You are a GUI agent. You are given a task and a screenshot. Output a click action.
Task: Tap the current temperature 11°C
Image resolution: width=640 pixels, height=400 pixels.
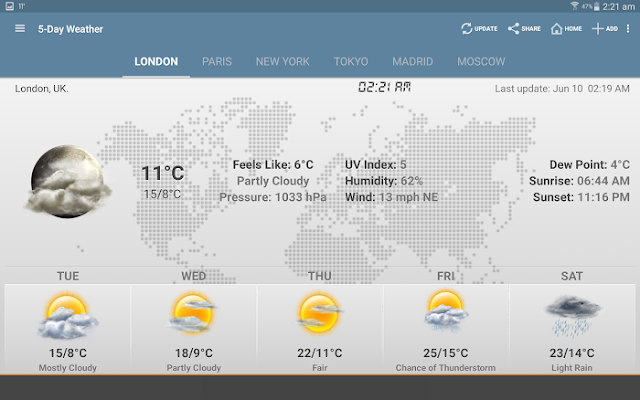(162, 173)
